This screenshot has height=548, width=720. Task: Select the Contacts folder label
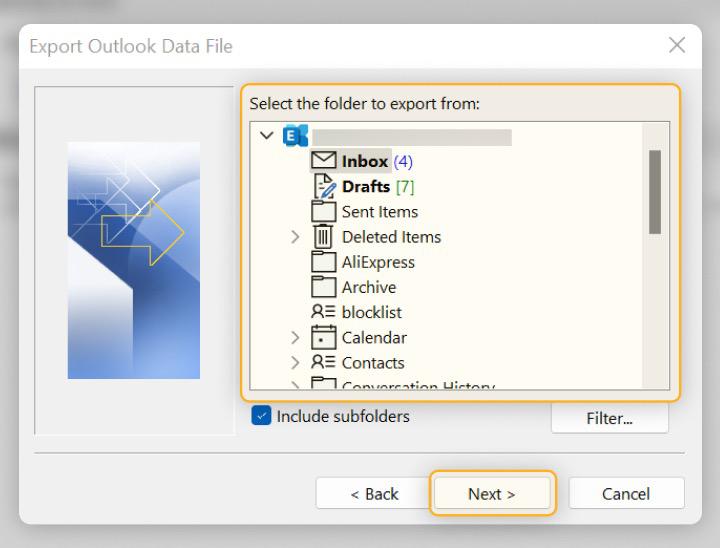373,363
